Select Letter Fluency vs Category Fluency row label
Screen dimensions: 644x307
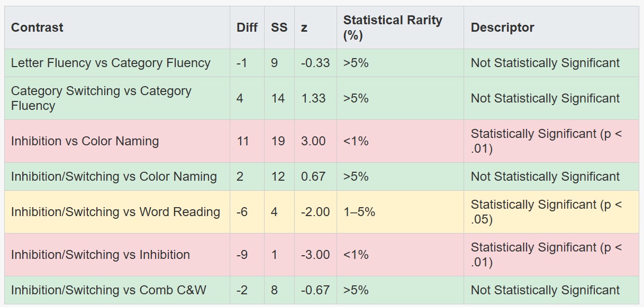[x=111, y=63]
